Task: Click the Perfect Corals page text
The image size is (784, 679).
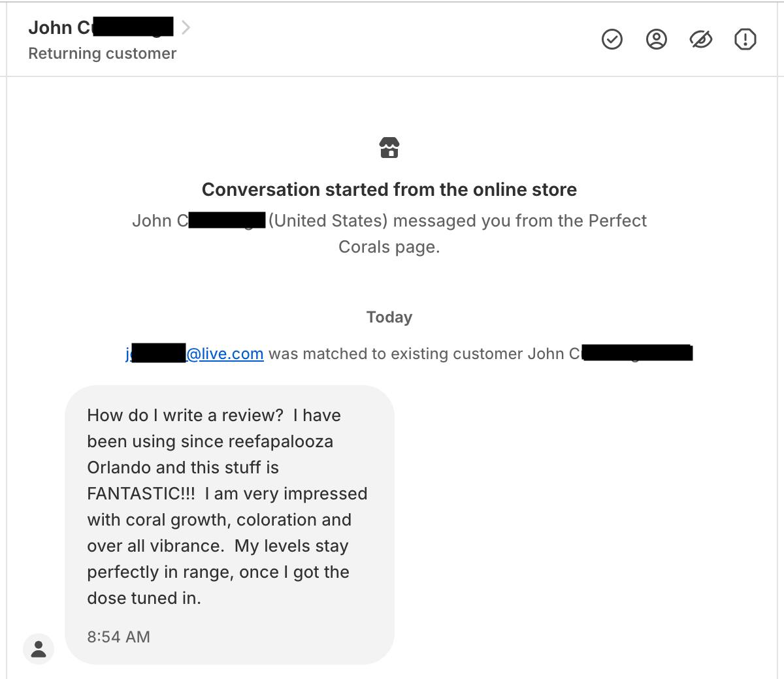Action: [493, 234]
